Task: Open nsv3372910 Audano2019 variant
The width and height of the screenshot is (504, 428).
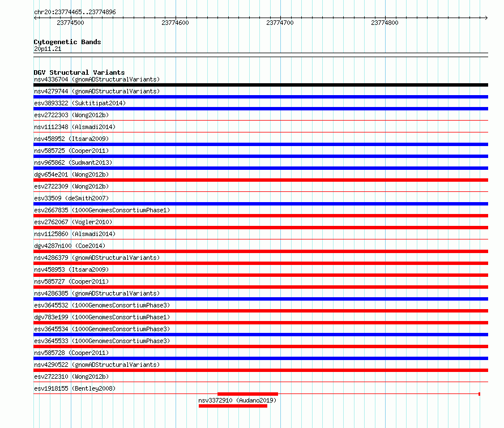Action: [237, 400]
